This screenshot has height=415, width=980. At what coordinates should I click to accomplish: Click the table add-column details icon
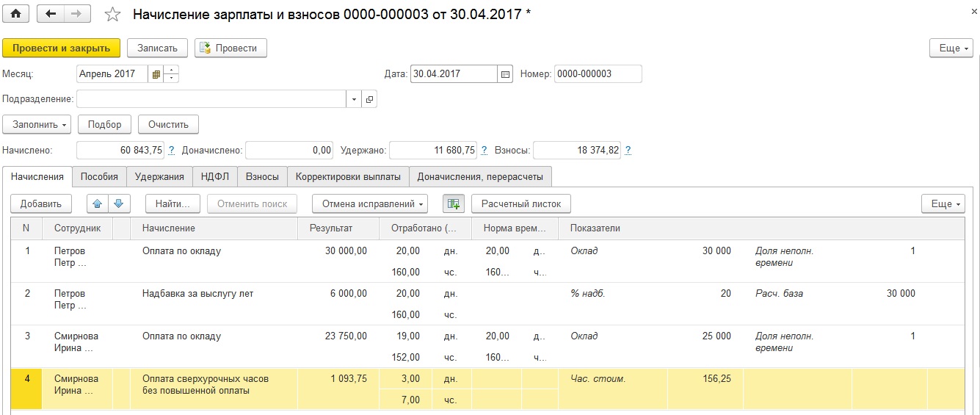coord(454,203)
